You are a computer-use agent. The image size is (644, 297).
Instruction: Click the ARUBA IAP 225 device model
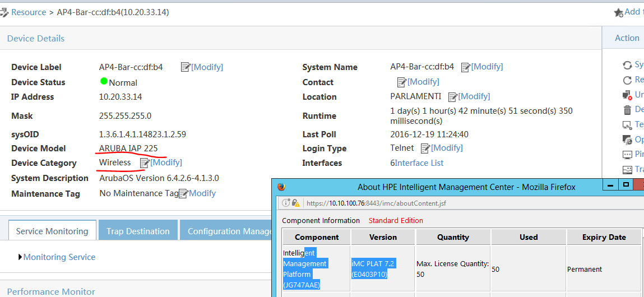tap(128, 148)
